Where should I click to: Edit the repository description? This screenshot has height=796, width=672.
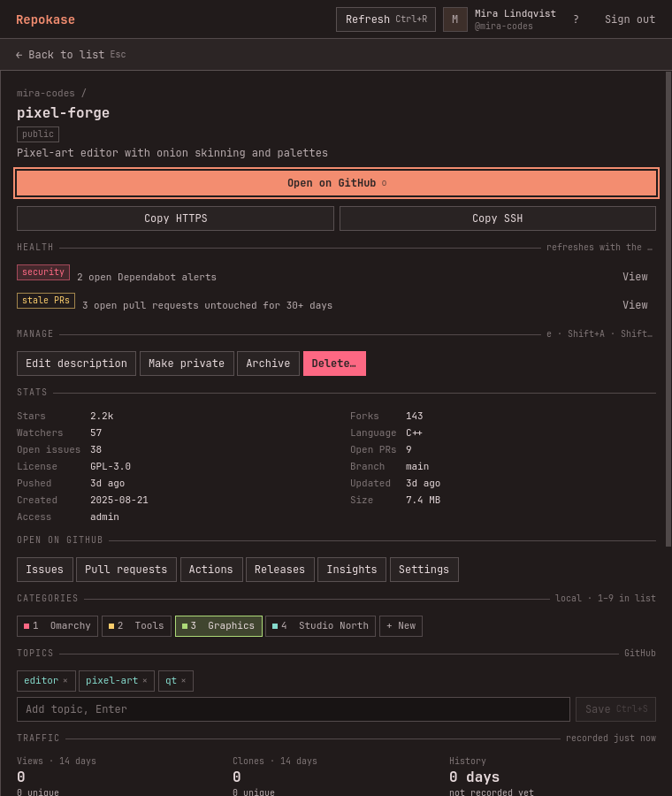coord(76,364)
